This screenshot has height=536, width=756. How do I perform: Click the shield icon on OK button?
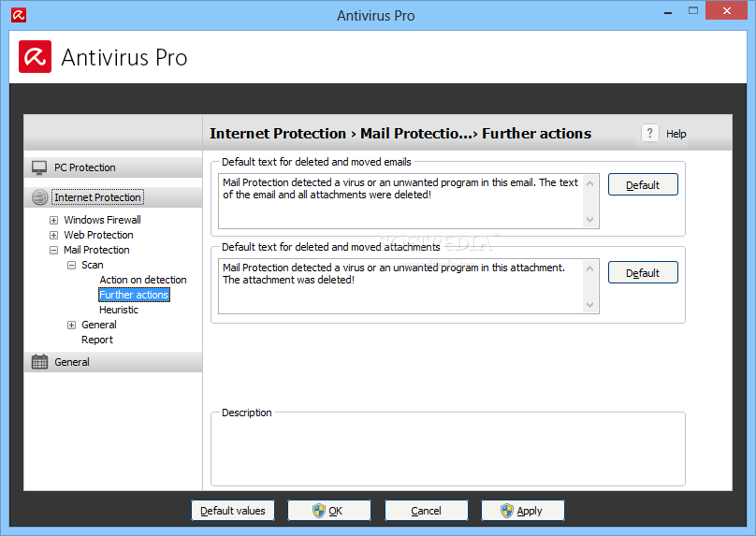[319, 511]
